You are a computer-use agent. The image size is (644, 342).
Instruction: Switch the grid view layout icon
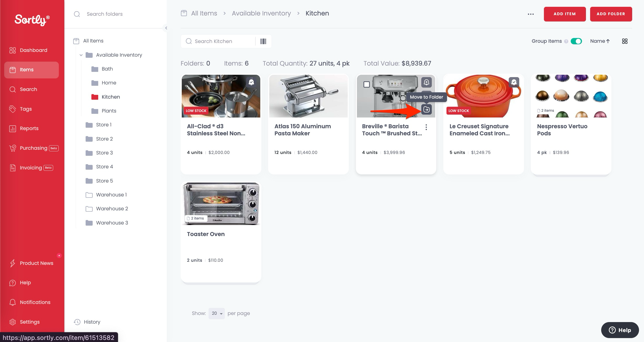point(625,41)
